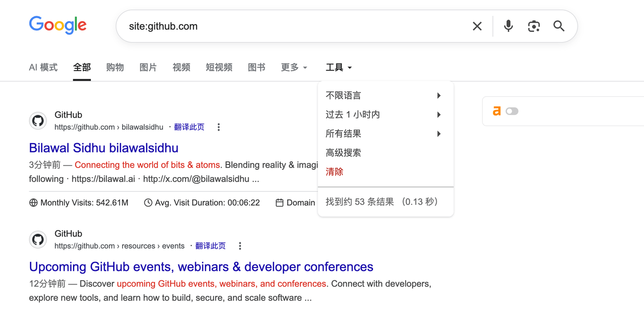This screenshot has width=644, height=309.
Task: Toggle the orange 'a' extension switch
Action: pyautogui.click(x=512, y=111)
